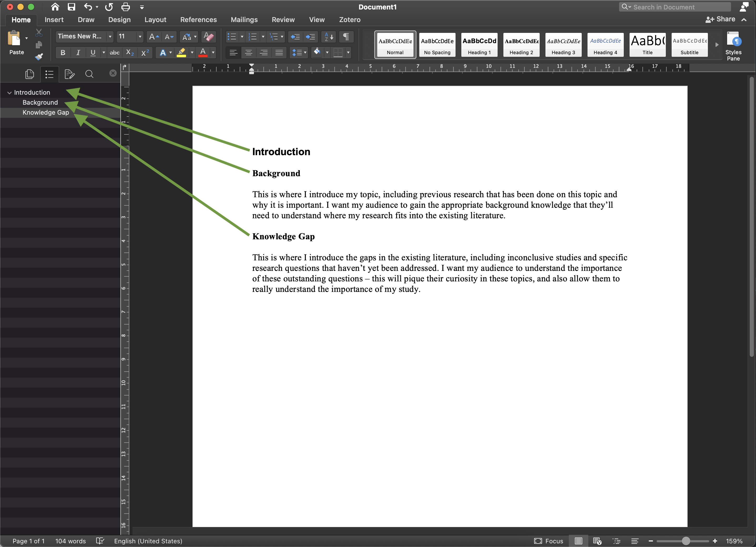The image size is (756, 547).
Task: Click the Bullets list icon
Action: tap(231, 38)
